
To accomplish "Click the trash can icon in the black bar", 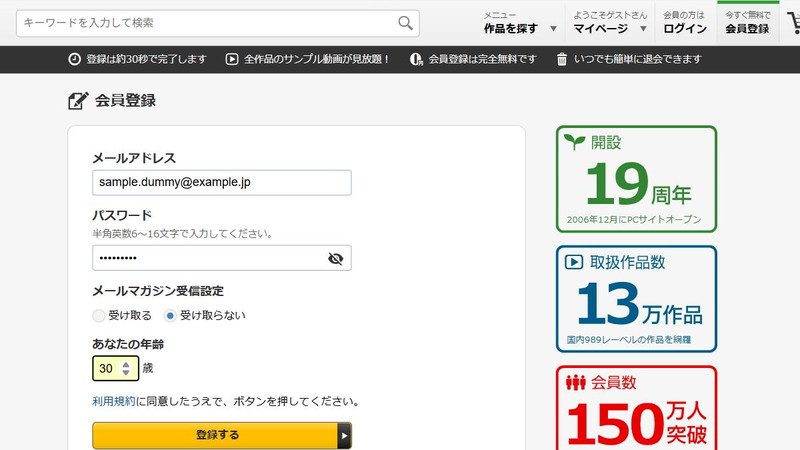I will (562, 59).
